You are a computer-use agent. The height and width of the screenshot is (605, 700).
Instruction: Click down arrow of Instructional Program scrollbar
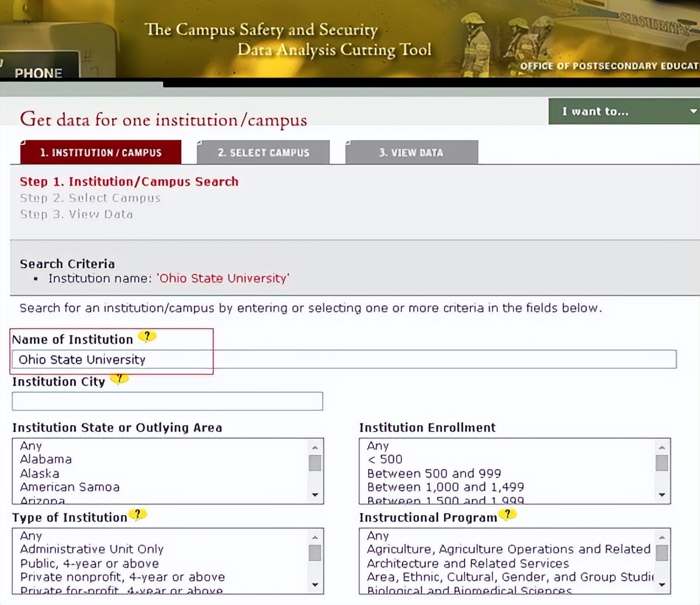coord(662,585)
